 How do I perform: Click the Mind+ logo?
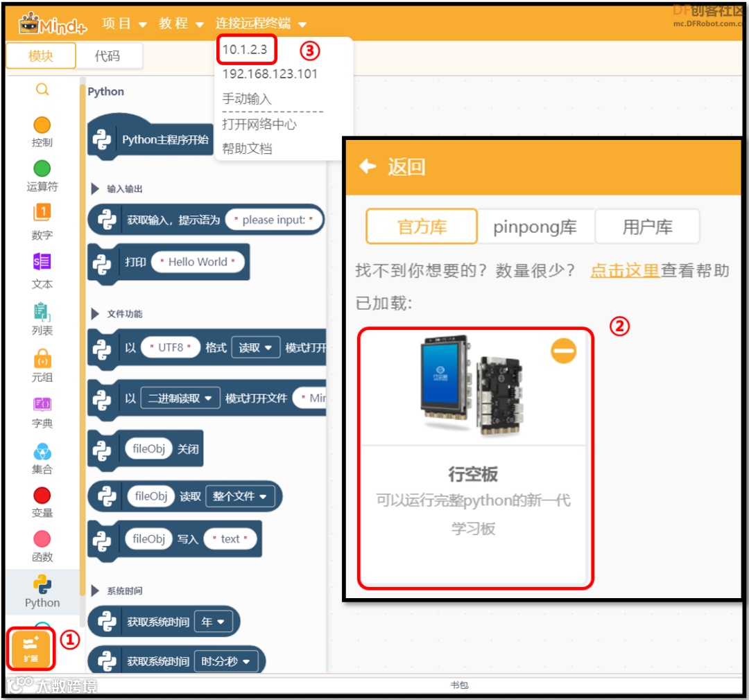(x=53, y=24)
